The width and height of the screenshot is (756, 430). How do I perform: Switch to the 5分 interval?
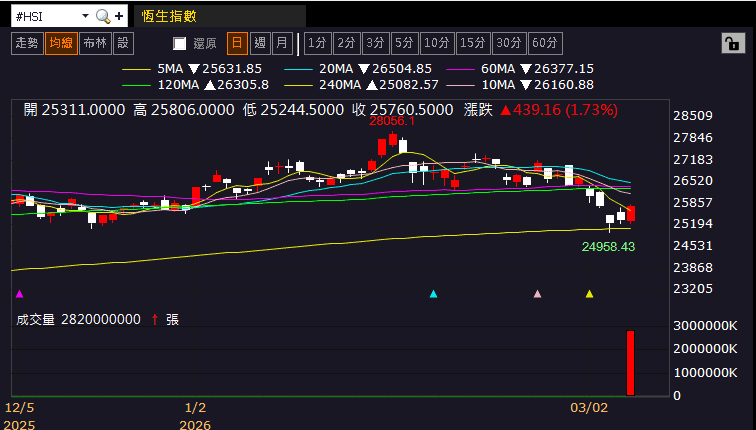coord(404,43)
